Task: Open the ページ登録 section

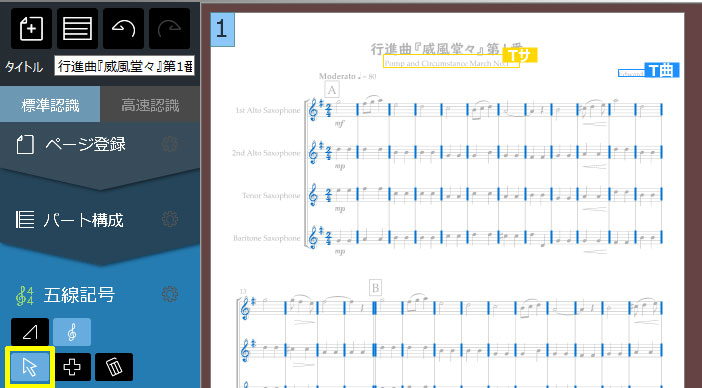Action: tap(85, 145)
